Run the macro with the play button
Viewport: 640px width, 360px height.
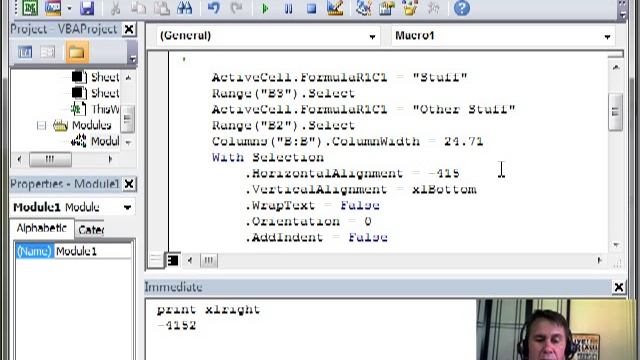pyautogui.click(x=265, y=8)
